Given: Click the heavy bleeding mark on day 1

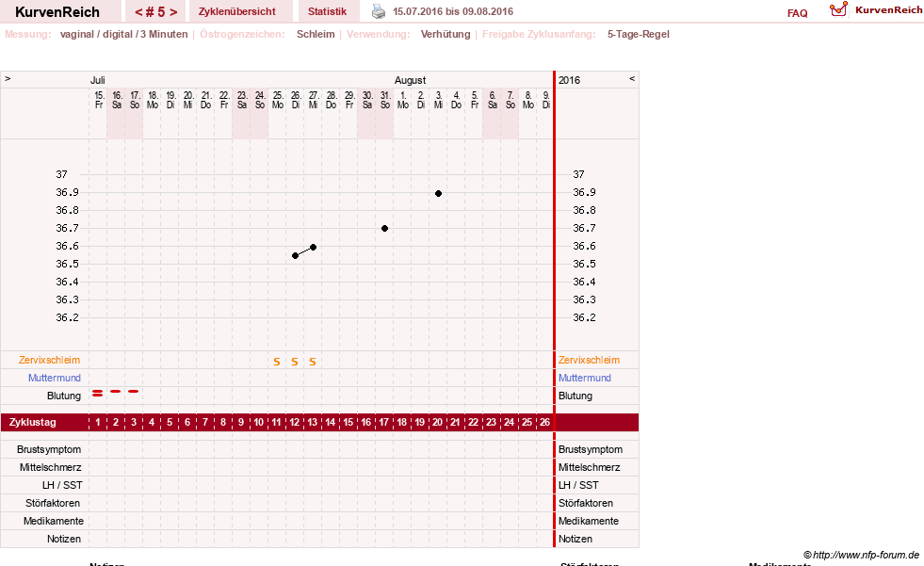Looking at the screenshot, I should click(x=98, y=393).
